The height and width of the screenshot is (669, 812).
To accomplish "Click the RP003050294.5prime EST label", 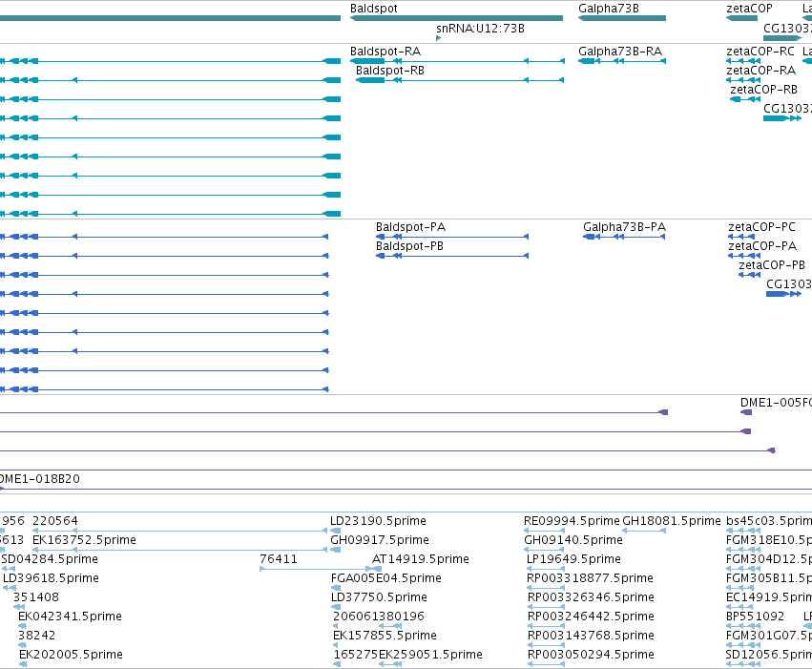I will coord(591,655).
